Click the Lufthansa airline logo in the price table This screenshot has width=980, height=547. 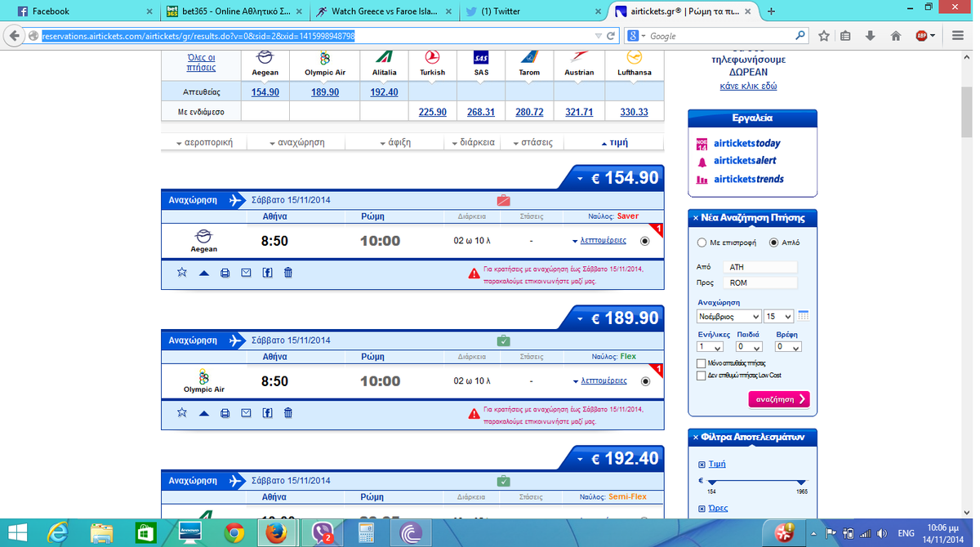[634, 58]
